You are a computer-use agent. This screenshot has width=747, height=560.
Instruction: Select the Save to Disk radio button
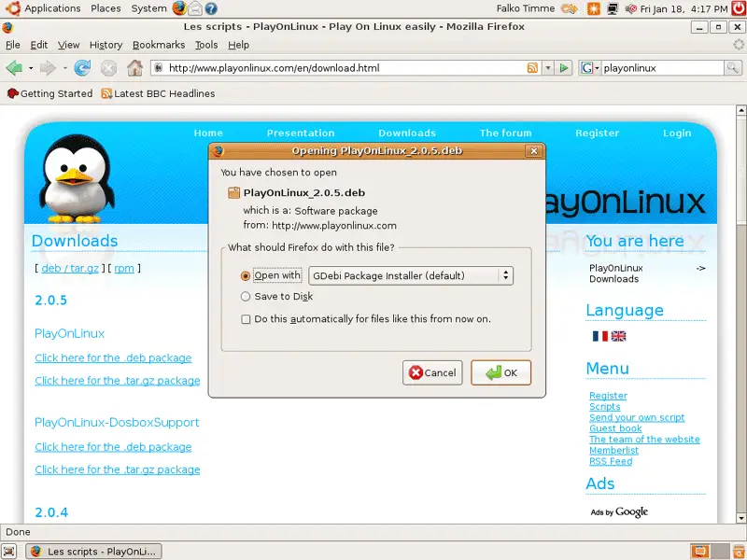point(246,297)
